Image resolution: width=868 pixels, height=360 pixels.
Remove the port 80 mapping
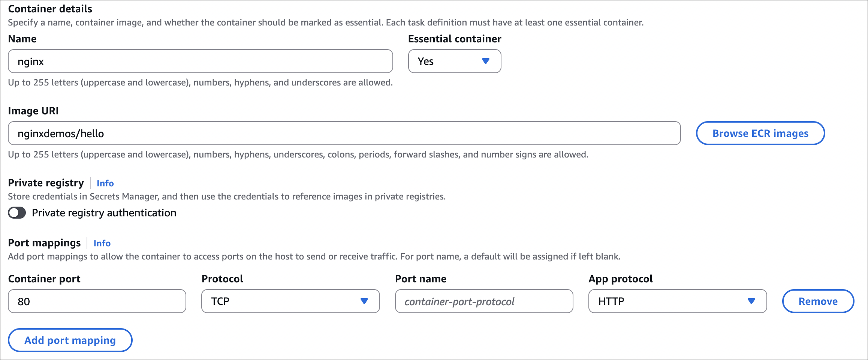pos(818,301)
